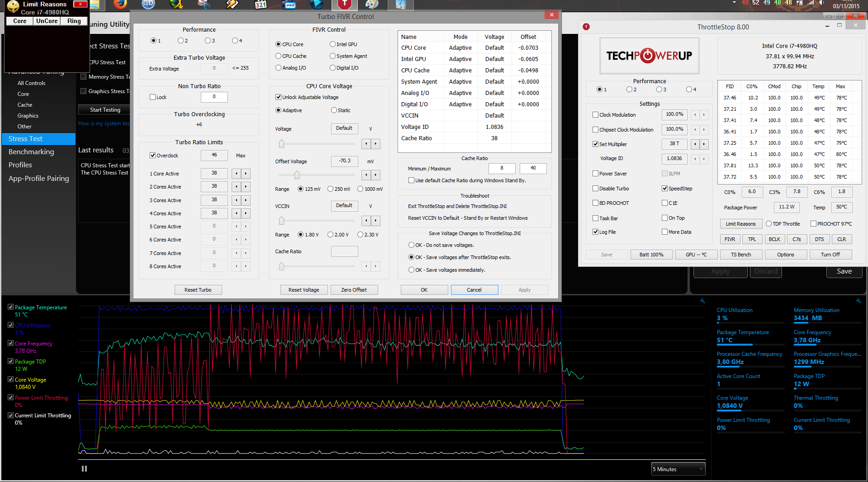Open the scissors snipping tool taskbar icon

pyautogui.click(x=204, y=5)
